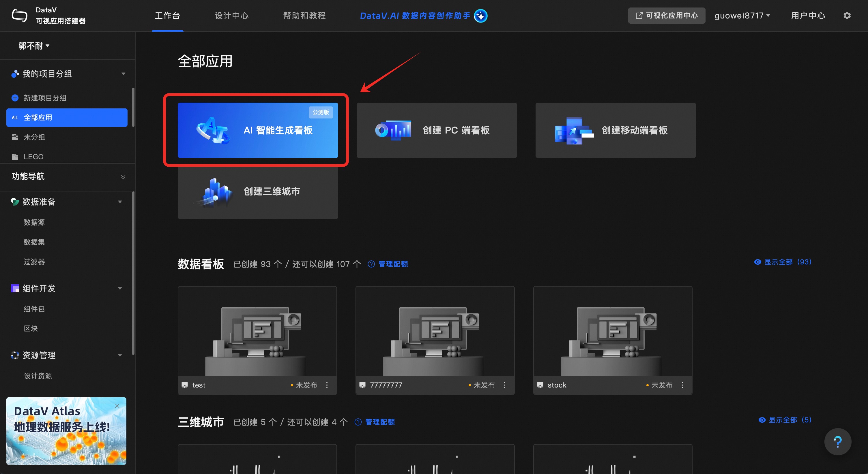Open more options for the 77777777 dashboard
Image resolution: width=868 pixels, height=474 pixels.
(x=505, y=385)
